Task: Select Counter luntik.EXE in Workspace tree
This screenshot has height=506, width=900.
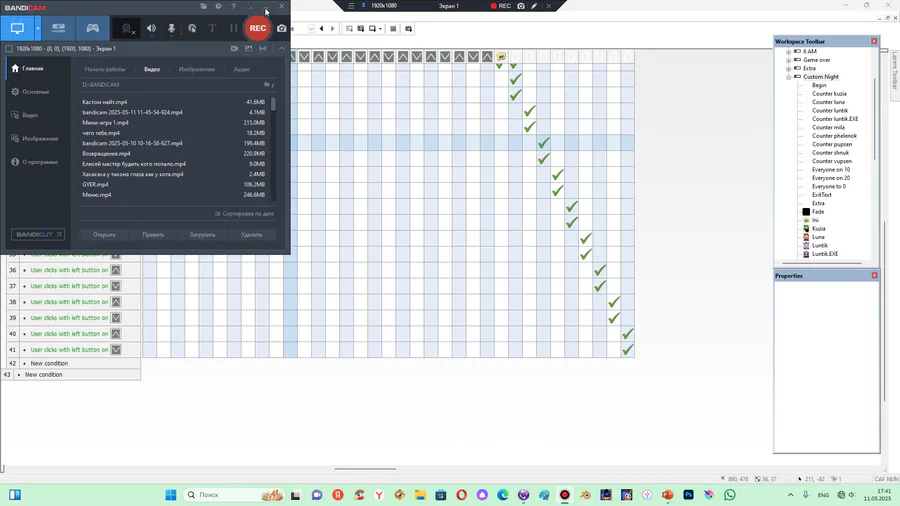Action: click(835, 119)
